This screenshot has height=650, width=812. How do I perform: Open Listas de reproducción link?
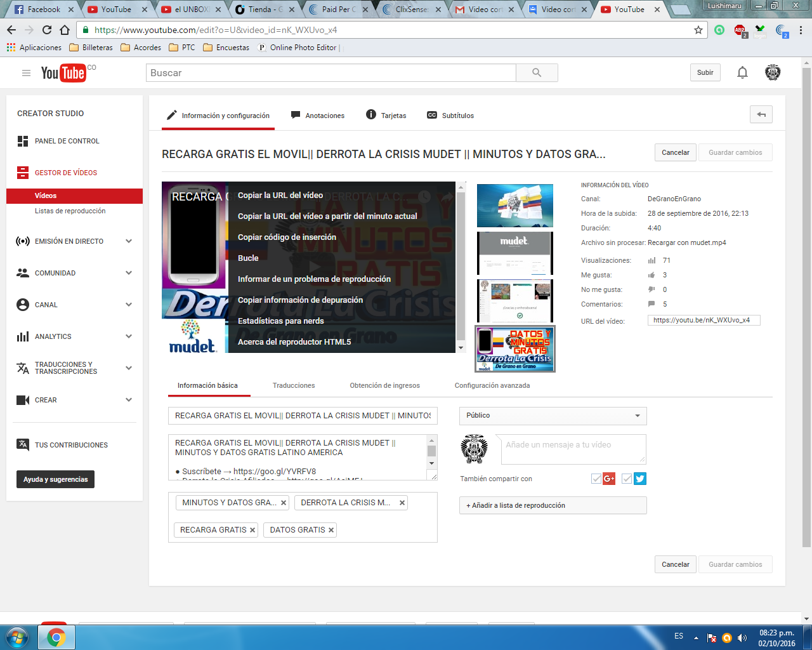click(70, 211)
